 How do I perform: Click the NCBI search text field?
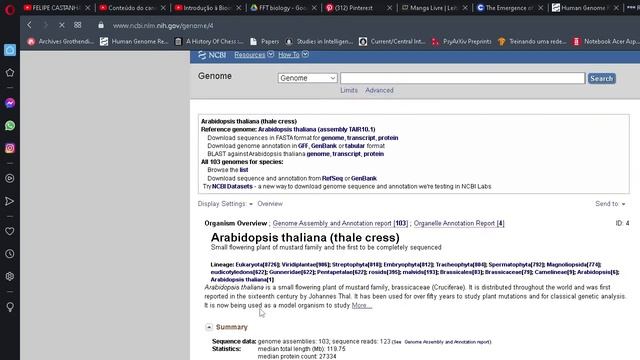(462, 78)
